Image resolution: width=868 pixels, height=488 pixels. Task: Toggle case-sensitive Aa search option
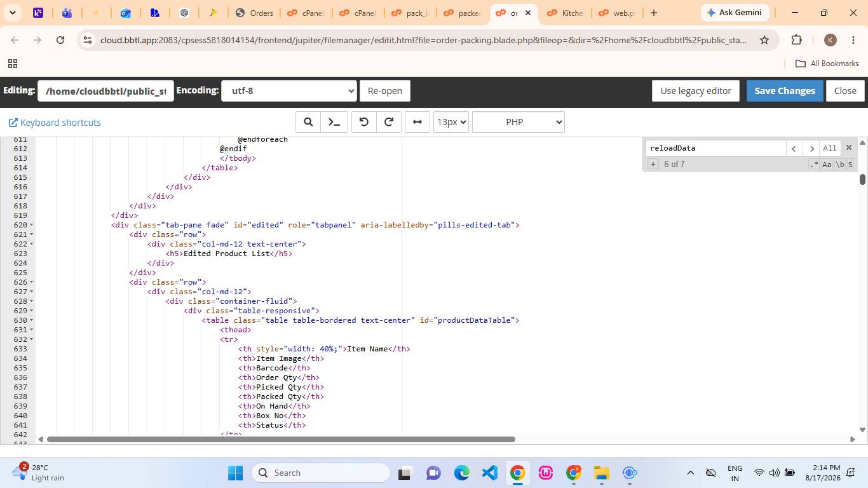click(x=827, y=165)
